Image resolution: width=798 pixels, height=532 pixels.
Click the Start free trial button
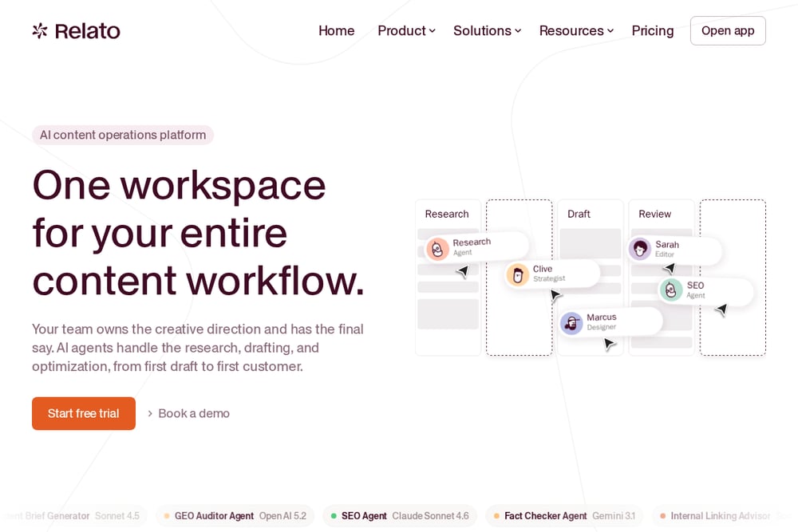[x=84, y=413]
